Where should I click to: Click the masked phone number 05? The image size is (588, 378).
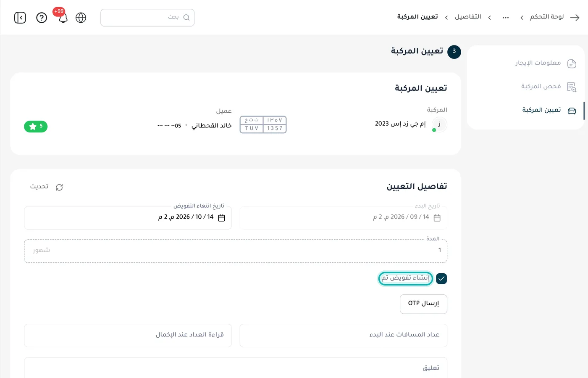[x=169, y=126]
